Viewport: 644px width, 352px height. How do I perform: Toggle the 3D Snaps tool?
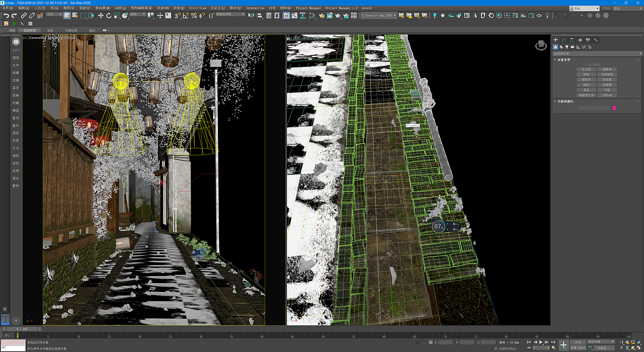[x=178, y=16]
